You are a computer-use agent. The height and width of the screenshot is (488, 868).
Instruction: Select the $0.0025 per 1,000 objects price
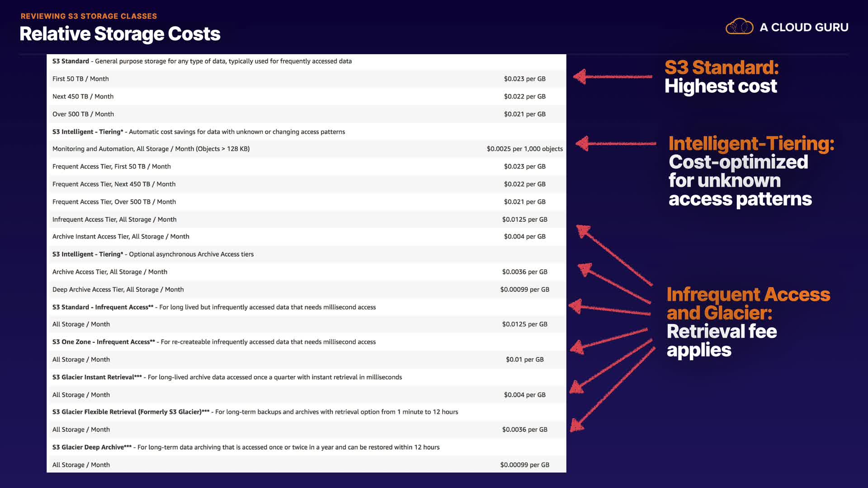[524, 149]
